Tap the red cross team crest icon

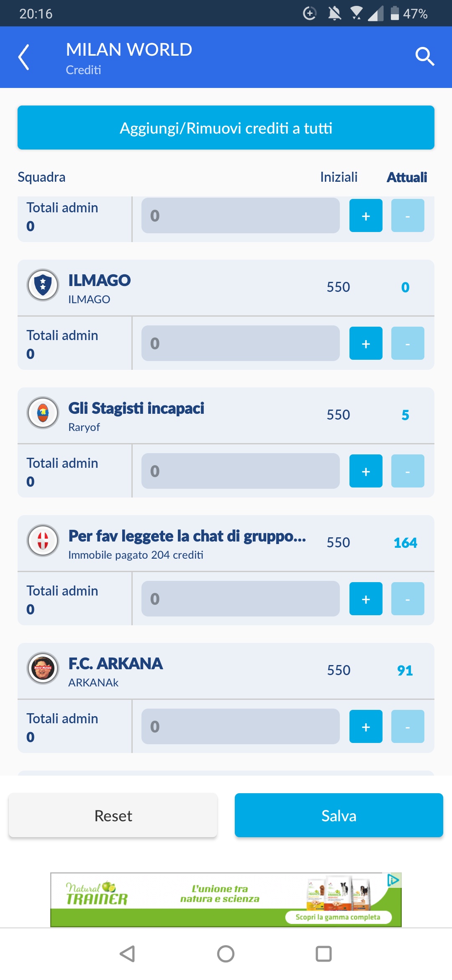[x=43, y=540]
